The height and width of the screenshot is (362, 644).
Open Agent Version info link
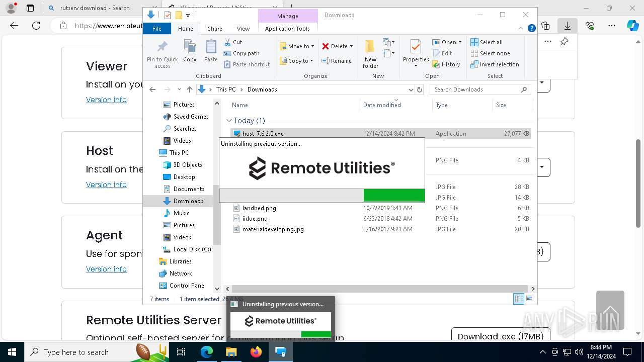coord(106,269)
